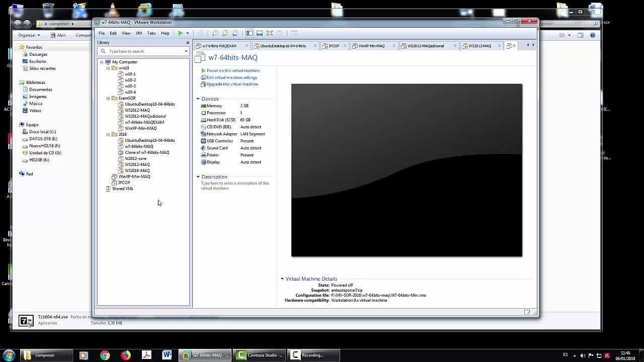
Task: Collapse the win10 folder in library tree
Action: tap(108, 68)
